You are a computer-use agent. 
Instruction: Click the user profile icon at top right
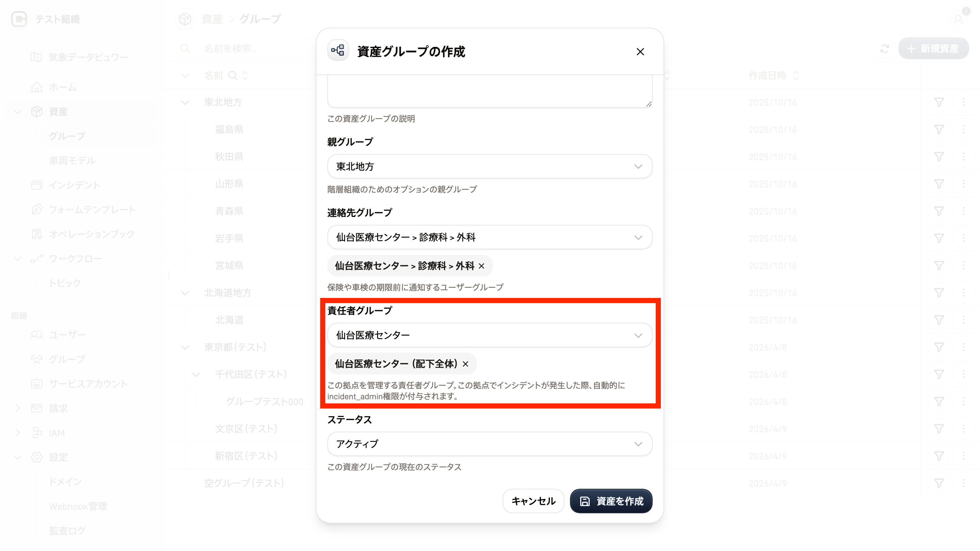[x=958, y=19]
